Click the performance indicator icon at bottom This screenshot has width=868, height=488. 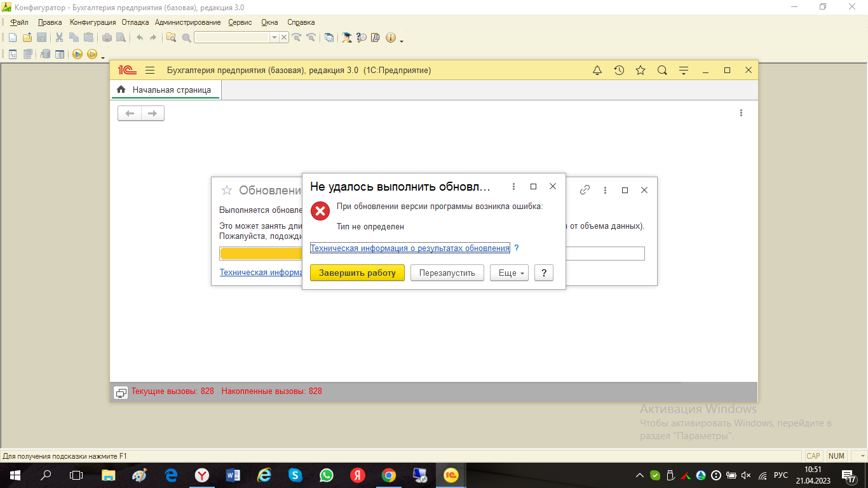(121, 392)
